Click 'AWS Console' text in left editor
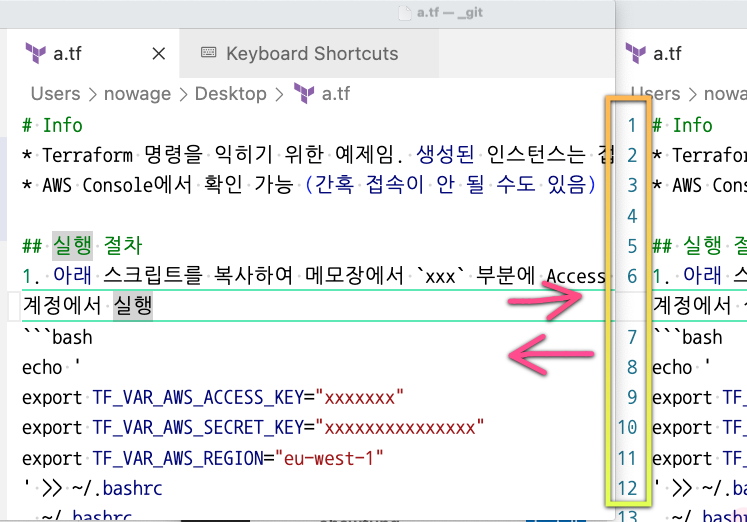747x522 pixels. point(97,185)
